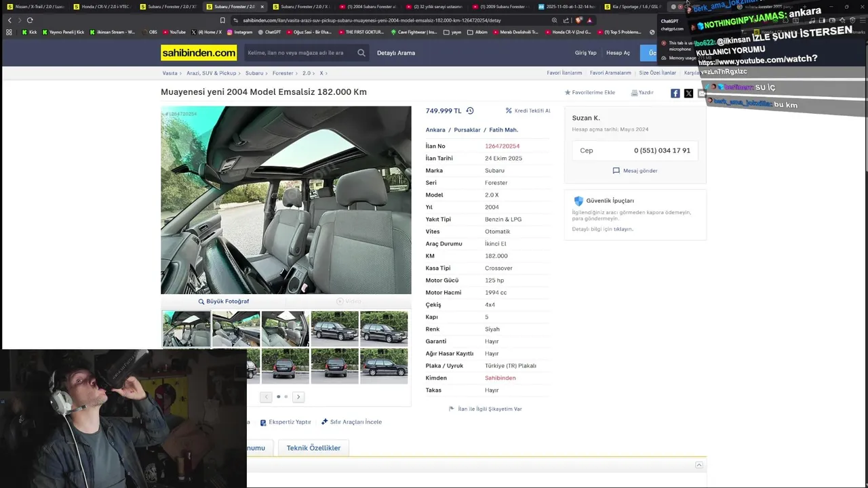Click the complaint flag icon
Screen dimensions: 868x488
click(x=452, y=409)
